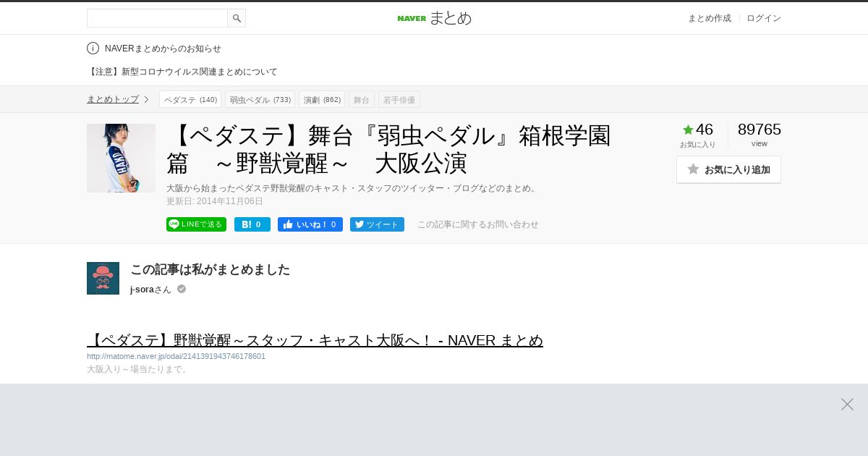Image resolution: width=868 pixels, height=456 pixels.
Task: Click NAVERまとめからのお知らせ text
Action: click(x=163, y=48)
